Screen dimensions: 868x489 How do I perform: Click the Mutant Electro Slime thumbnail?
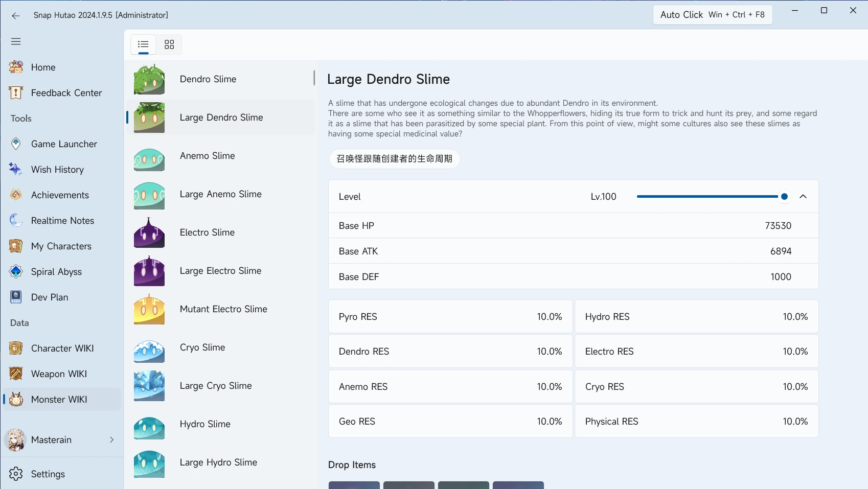coord(149,309)
